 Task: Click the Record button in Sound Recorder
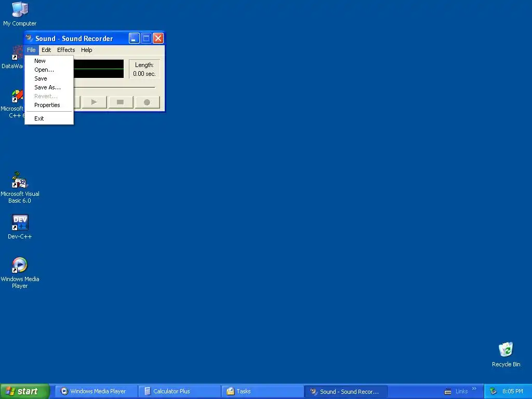[147, 102]
